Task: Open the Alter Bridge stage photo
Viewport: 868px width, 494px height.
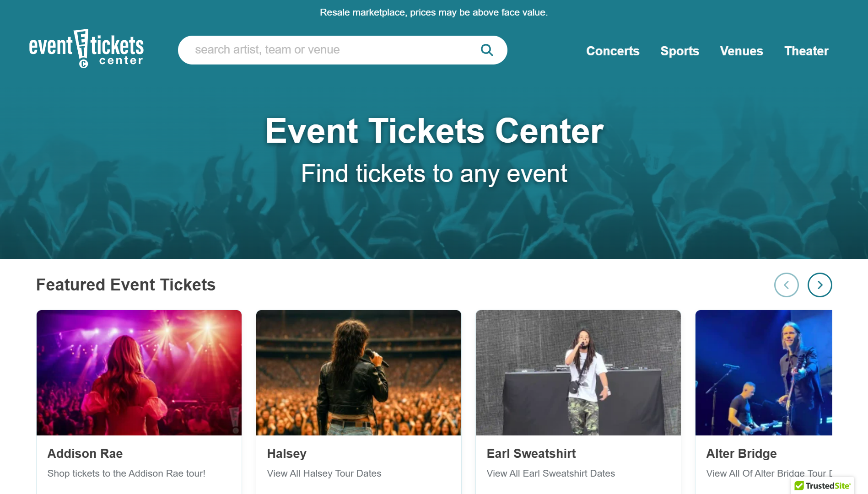Action: 763,373
